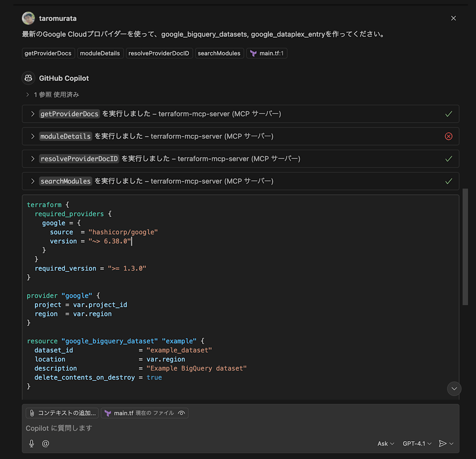Expand the getProviderDocs execution row

click(240, 114)
